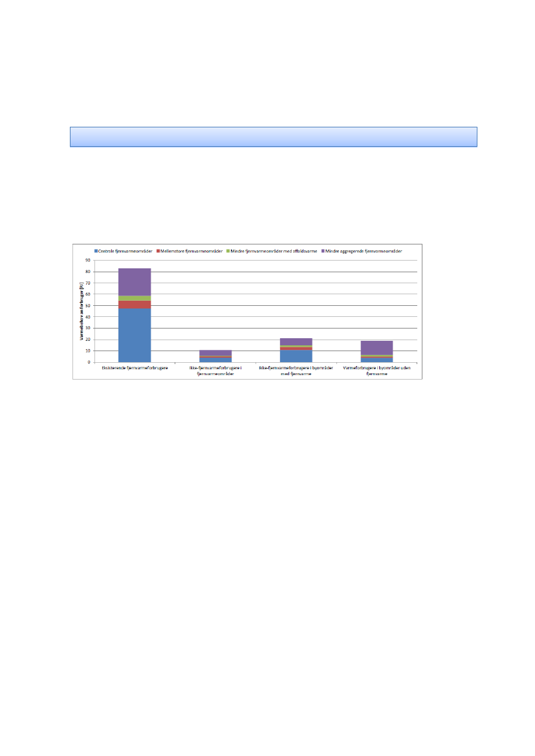Click the y-axis value 20

[88, 340]
